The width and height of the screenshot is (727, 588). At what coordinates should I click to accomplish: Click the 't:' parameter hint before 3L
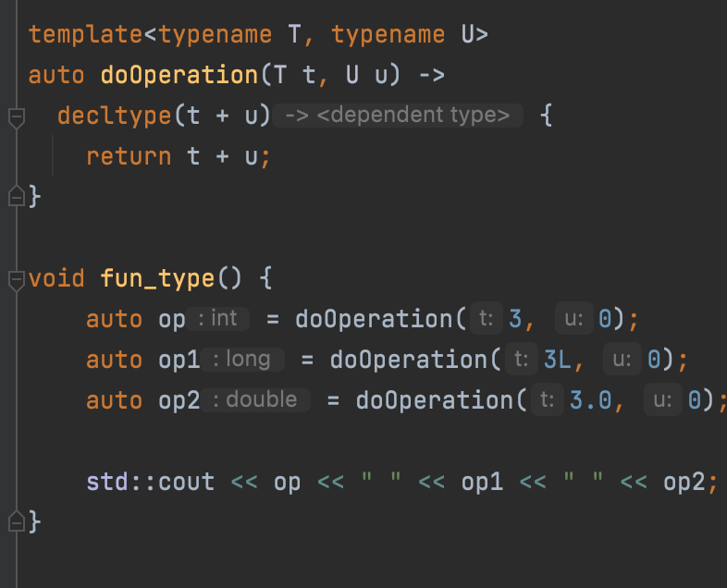pyautogui.click(x=521, y=359)
